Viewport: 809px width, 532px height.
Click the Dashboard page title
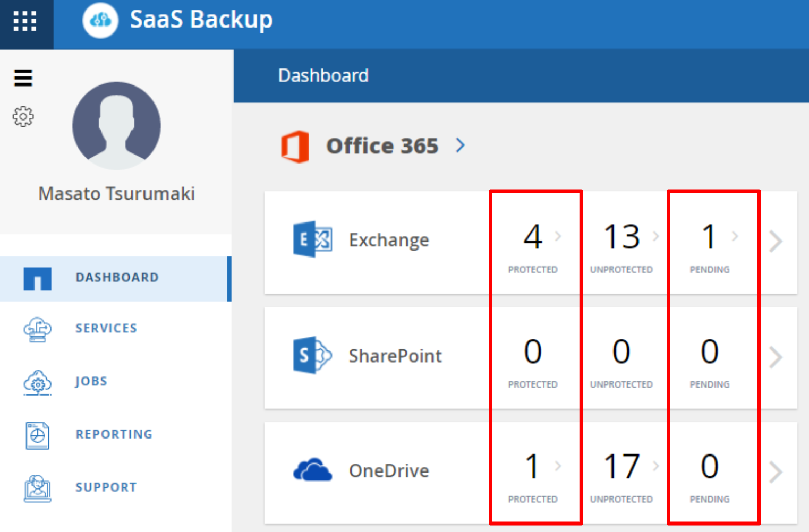pyautogui.click(x=323, y=75)
